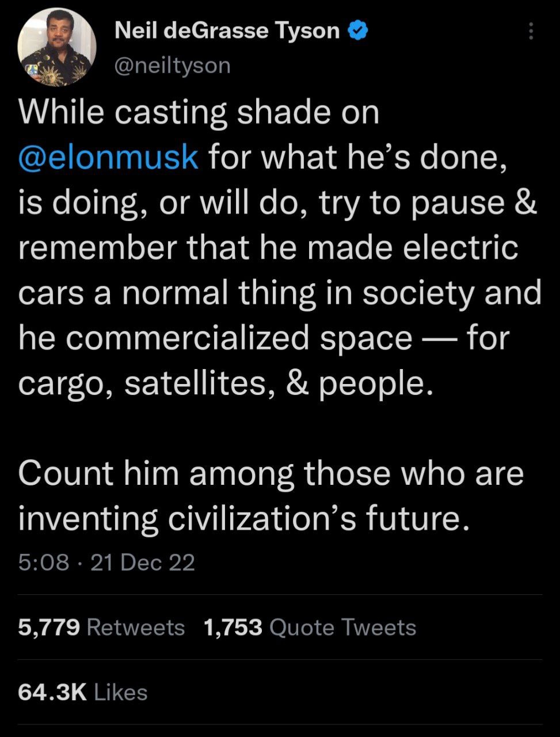This screenshot has height=737, width=560.
Task: Open the three-dot more options menu
Action: (531, 31)
